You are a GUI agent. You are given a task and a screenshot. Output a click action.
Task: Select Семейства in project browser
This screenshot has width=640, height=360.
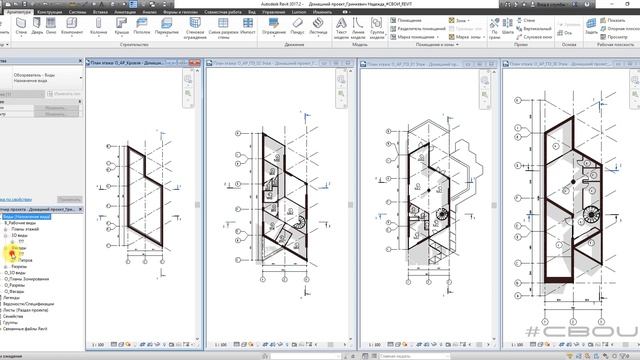[13, 316]
